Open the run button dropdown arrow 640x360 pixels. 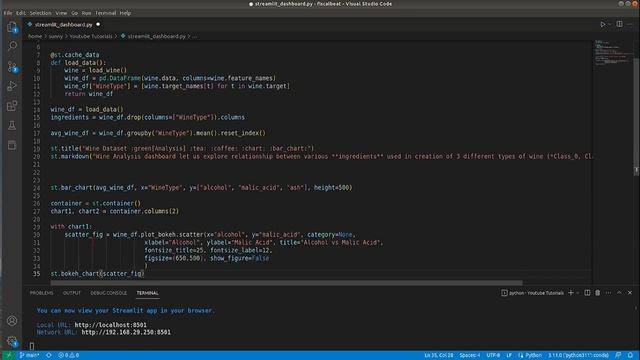click(x=610, y=24)
